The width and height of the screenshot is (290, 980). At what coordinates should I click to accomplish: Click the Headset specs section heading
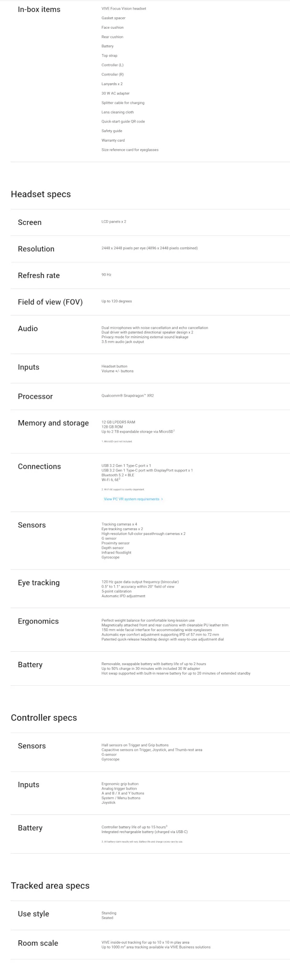click(41, 194)
